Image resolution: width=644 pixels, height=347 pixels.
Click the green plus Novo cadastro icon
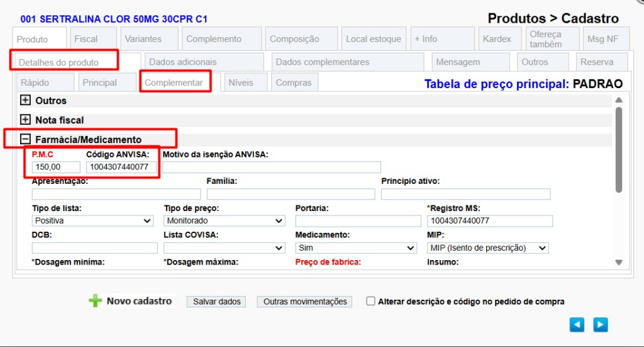click(96, 301)
